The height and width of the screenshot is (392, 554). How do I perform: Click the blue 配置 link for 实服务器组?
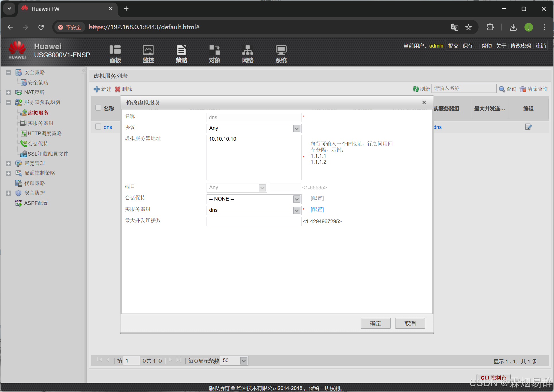[317, 209]
